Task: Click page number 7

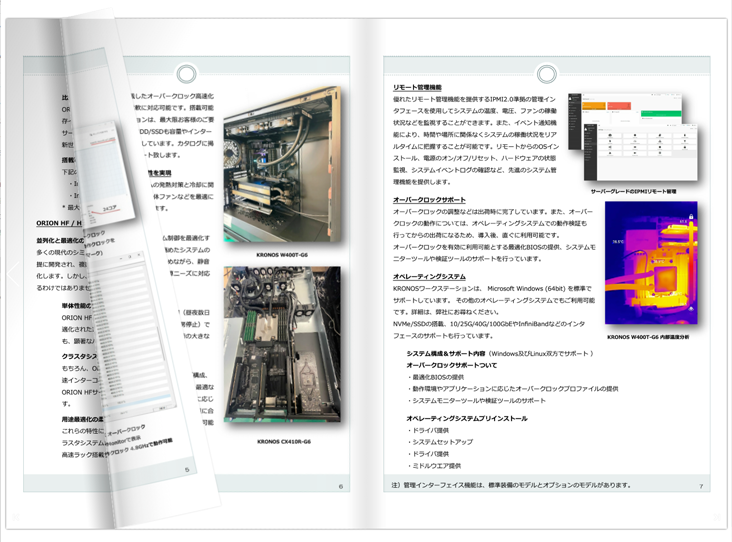Action: click(x=701, y=486)
